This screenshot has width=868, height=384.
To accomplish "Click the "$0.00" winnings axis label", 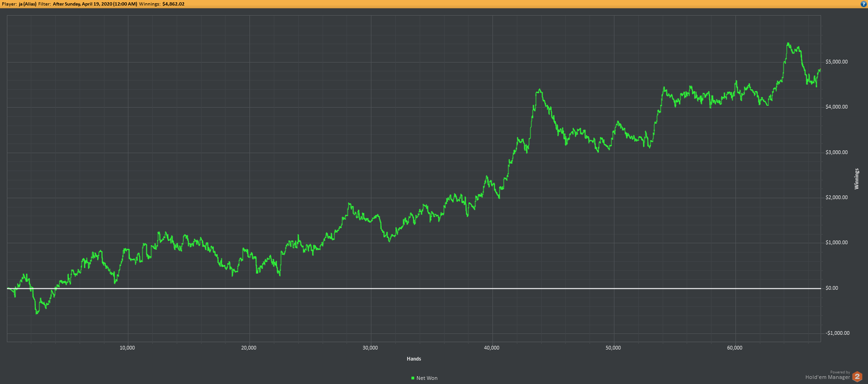I will pyautogui.click(x=832, y=288).
